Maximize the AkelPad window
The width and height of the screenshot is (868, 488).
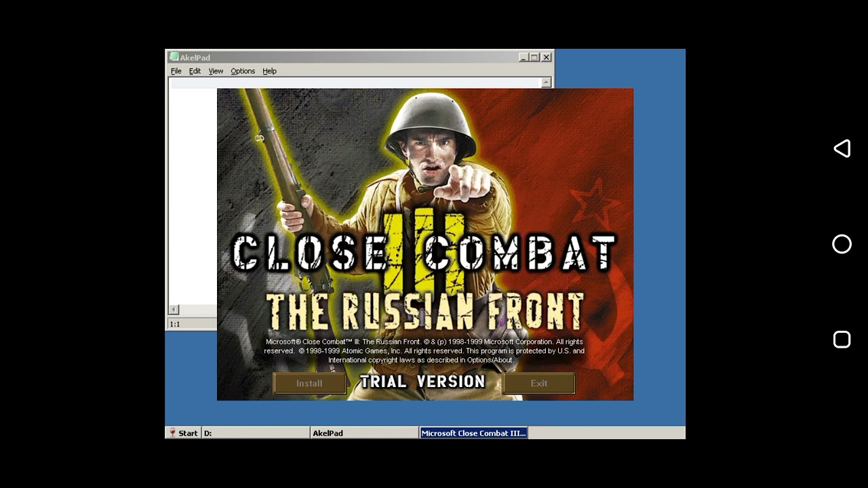(x=534, y=58)
